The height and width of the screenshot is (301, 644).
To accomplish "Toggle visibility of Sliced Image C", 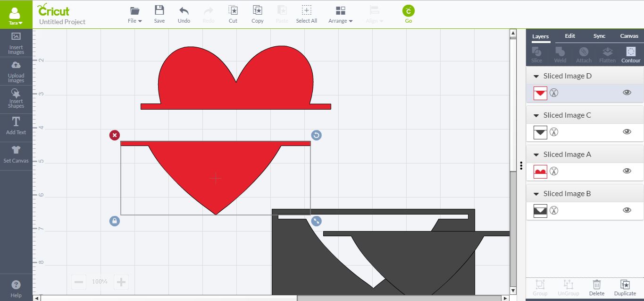I will (x=627, y=131).
